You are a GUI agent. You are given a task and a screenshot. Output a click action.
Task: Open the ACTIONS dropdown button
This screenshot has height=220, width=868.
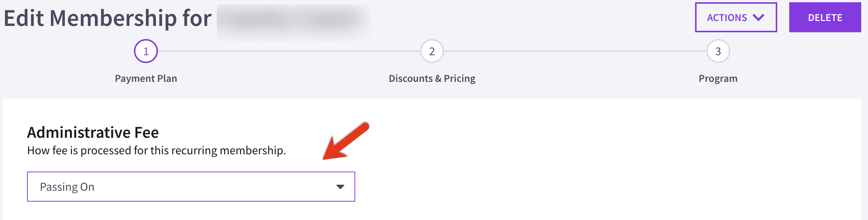click(736, 17)
